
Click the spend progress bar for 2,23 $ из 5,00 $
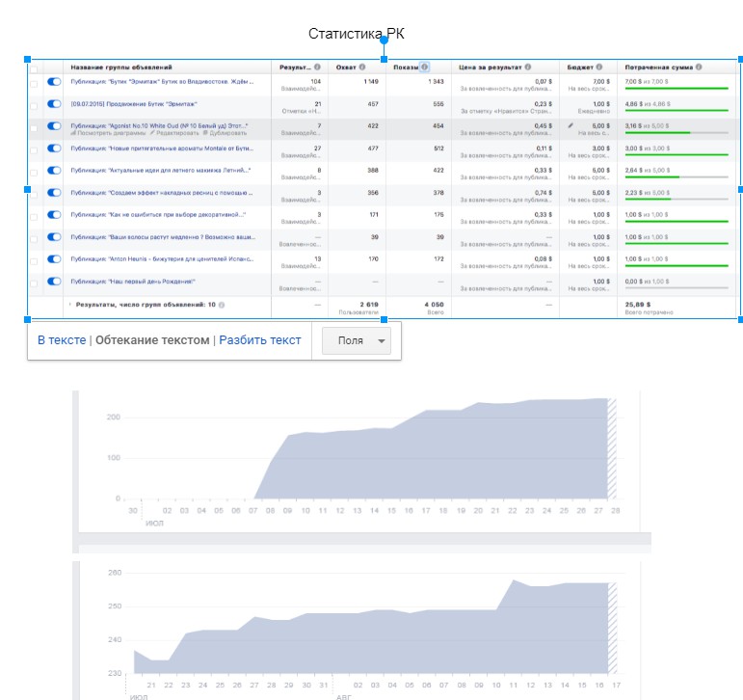click(677, 200)
